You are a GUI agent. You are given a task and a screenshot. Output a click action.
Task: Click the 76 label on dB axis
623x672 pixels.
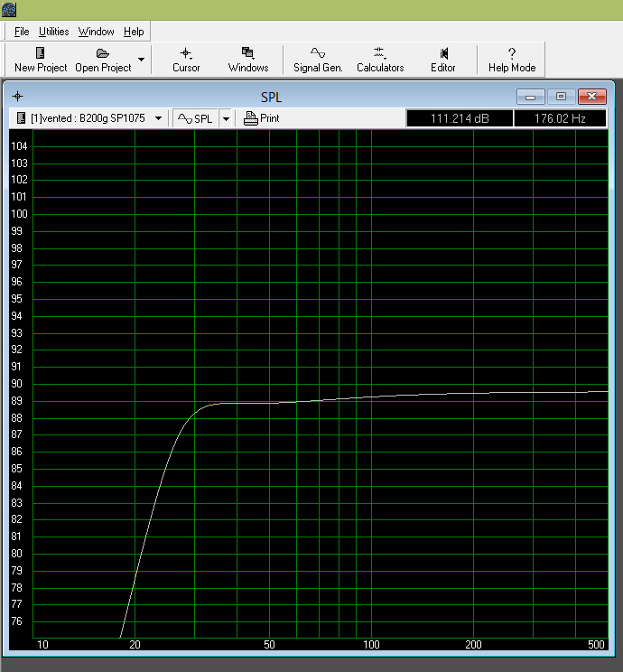(x=16, y=621)
